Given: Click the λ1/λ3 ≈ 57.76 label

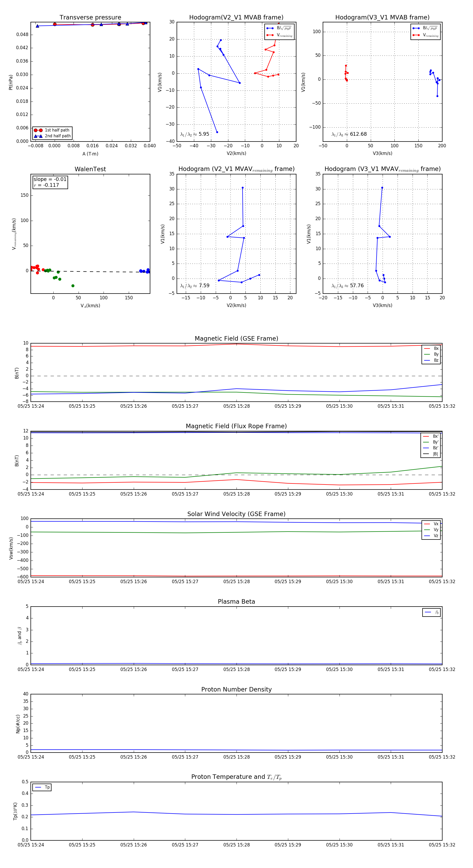Looking at the screenshot, I should pos(347,286).
